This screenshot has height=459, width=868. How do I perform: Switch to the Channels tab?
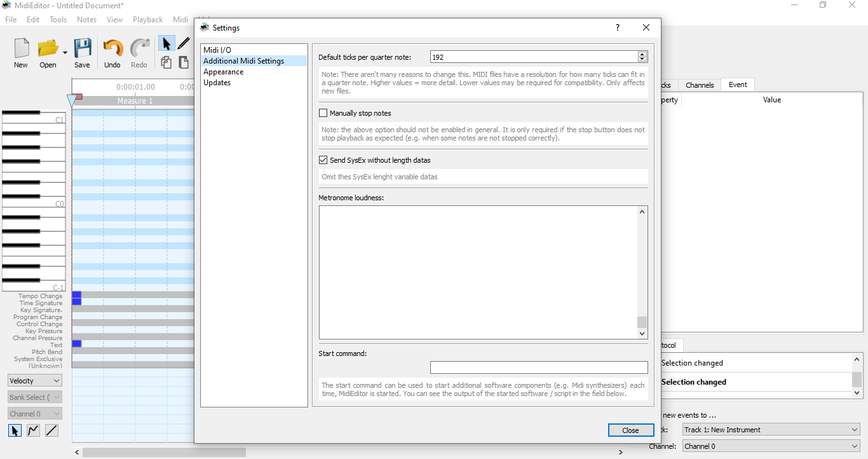click(700, 85)
